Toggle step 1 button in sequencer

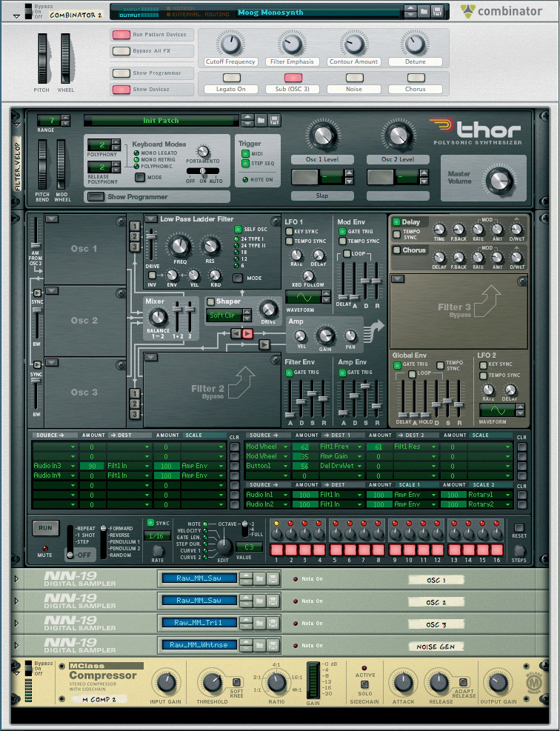[276, 550]
